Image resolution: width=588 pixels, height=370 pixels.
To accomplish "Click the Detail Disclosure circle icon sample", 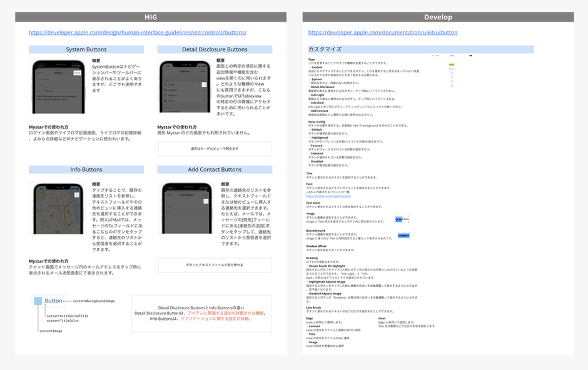I will point(451,72).
